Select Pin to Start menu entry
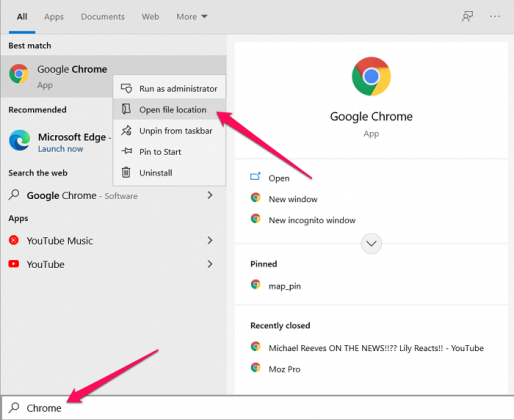 (169, 152)
